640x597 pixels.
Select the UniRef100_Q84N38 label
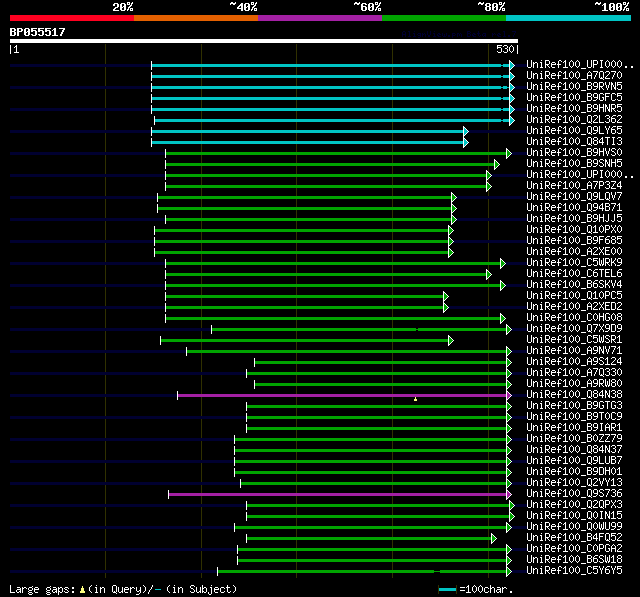(x=574, y=395)
